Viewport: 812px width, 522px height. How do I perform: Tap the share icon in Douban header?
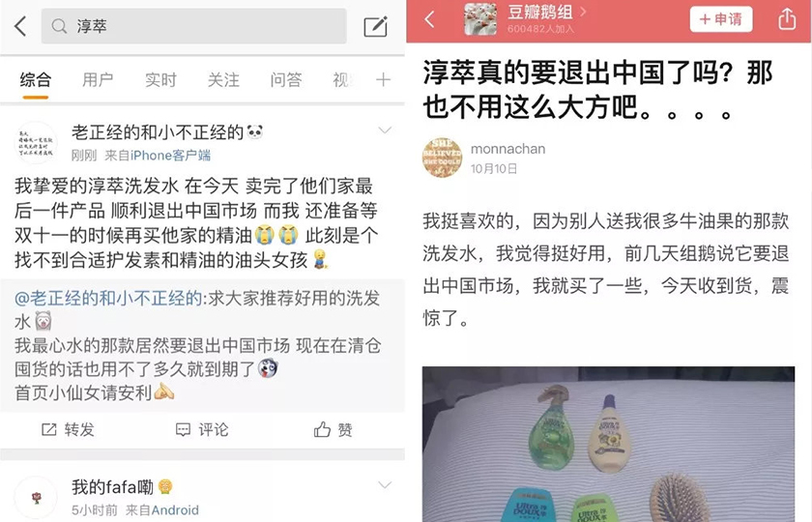click(x=787, y=19)
